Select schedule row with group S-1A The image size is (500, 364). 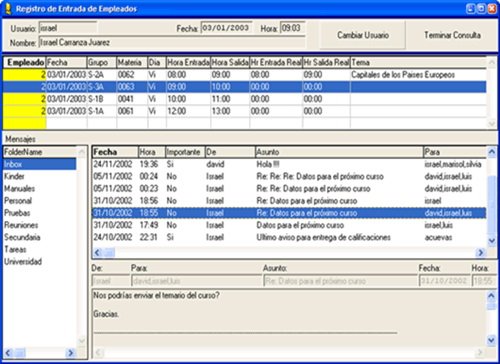(x=245, y=111)
